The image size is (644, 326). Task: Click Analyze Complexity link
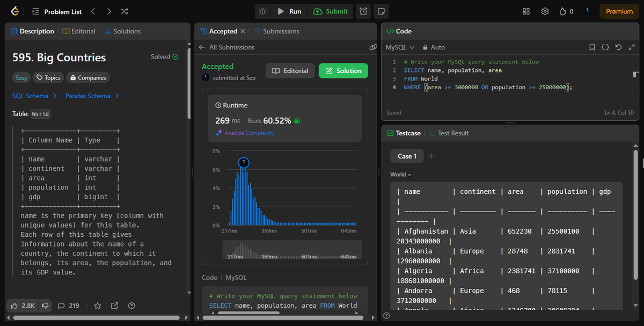(x=245, y=133)
